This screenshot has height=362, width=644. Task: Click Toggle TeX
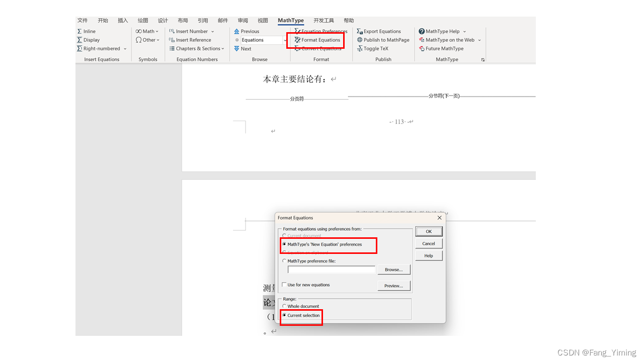tap(372, 49)
